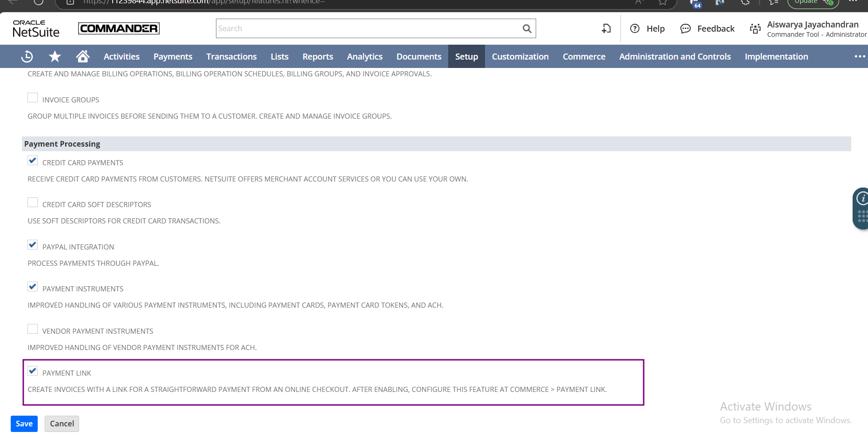This screenshot has width=868, height=438.
Task: Expand the navigation overflow three-dots menu
Action: [x=860, y=56]
